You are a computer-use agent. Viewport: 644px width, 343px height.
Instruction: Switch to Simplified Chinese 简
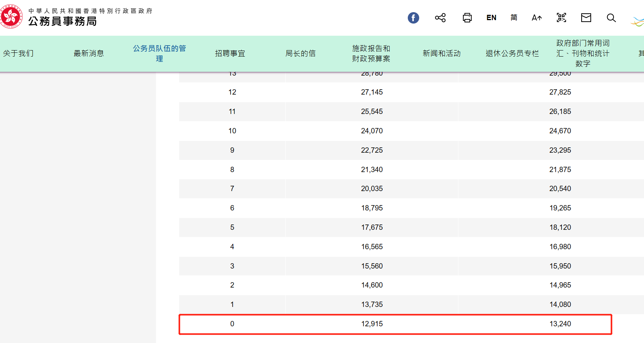pos(514,18)
